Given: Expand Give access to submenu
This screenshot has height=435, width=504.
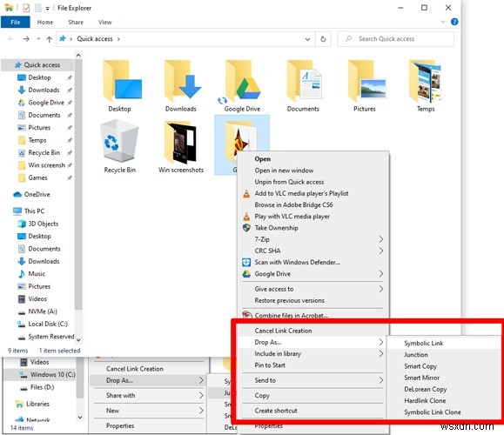Looking at the screenshot, I should coord(381,289).
